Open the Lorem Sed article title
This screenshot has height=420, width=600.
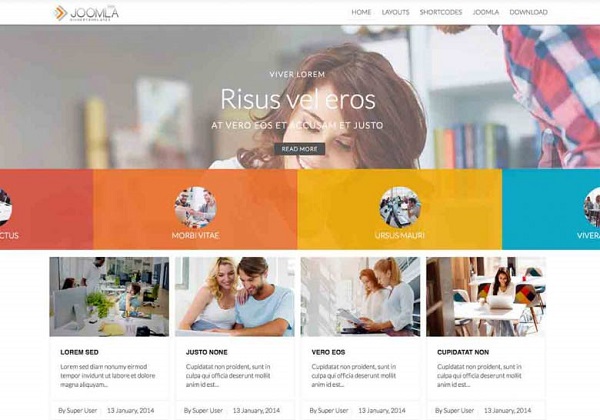point(79,352)
